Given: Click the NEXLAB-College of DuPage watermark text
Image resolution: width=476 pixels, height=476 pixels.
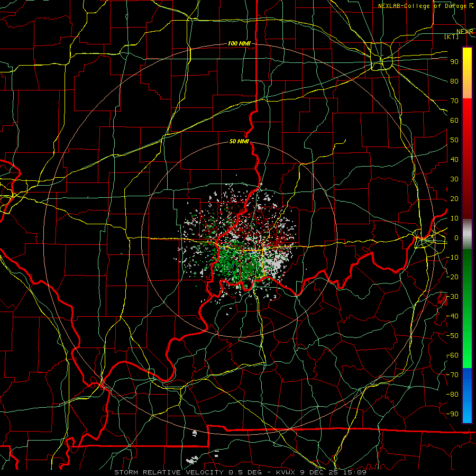Looking at the screenshot, I should click(x=422, y=6).
